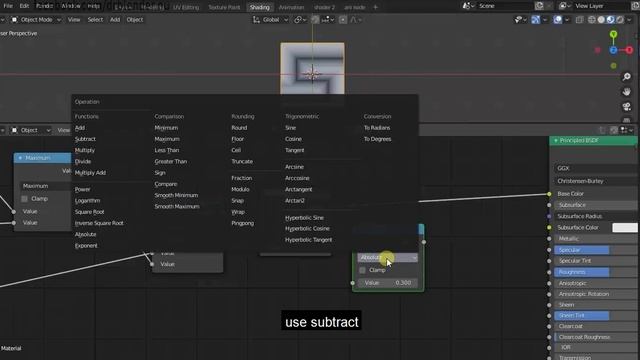The height and width of the screenshot is (360, 640).
Task: Choose Arctan2 trigonometric operation
Action: 295,200
